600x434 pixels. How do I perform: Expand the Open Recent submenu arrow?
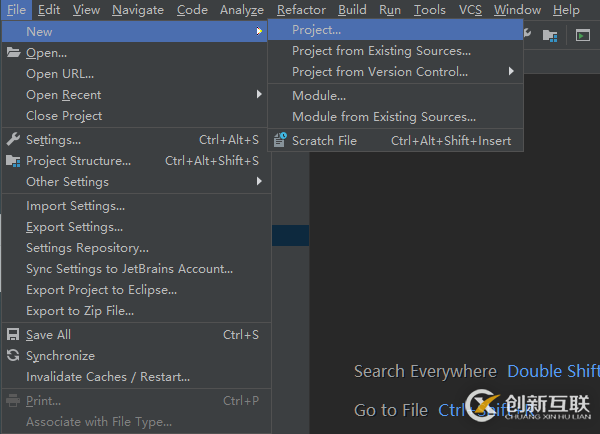click(259, 95)
